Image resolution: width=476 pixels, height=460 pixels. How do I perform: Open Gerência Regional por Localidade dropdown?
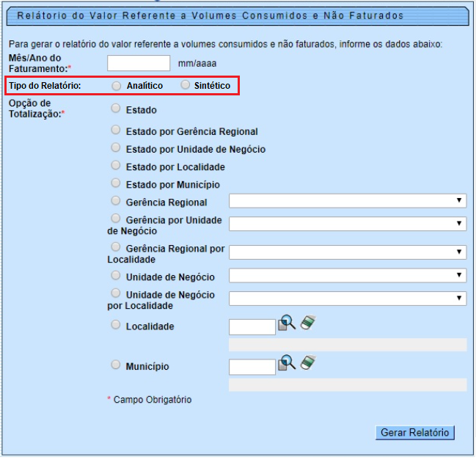click(x=348, y=252)
